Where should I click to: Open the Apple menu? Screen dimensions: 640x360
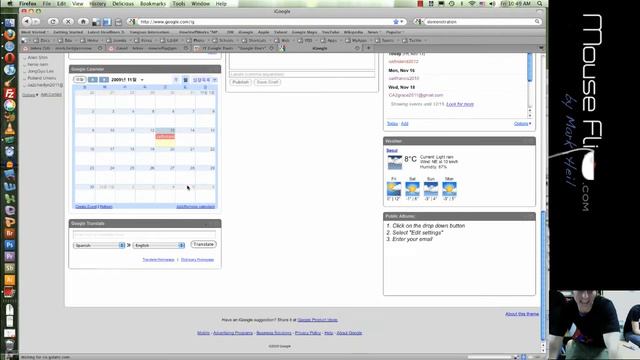[9, 4]
